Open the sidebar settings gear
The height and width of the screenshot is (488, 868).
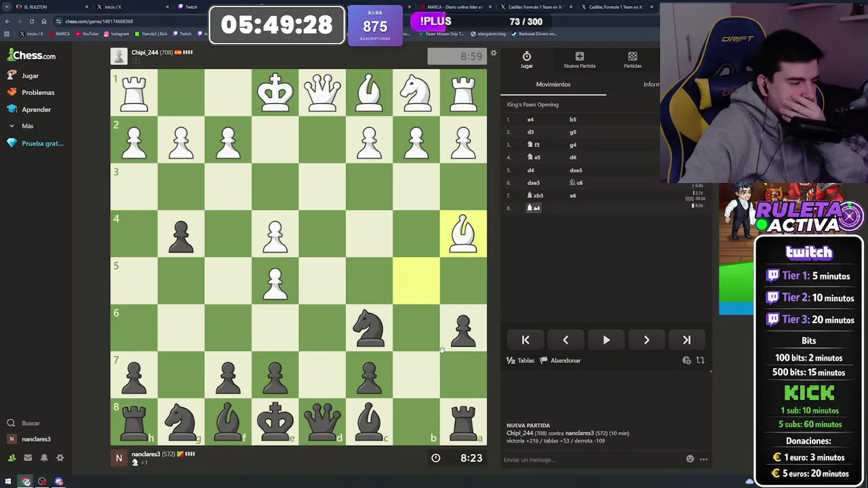click(60, 458)
